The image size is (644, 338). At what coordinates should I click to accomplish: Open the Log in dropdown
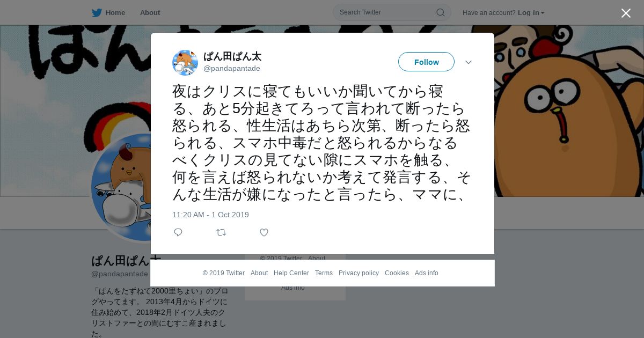tap(531, 12)
